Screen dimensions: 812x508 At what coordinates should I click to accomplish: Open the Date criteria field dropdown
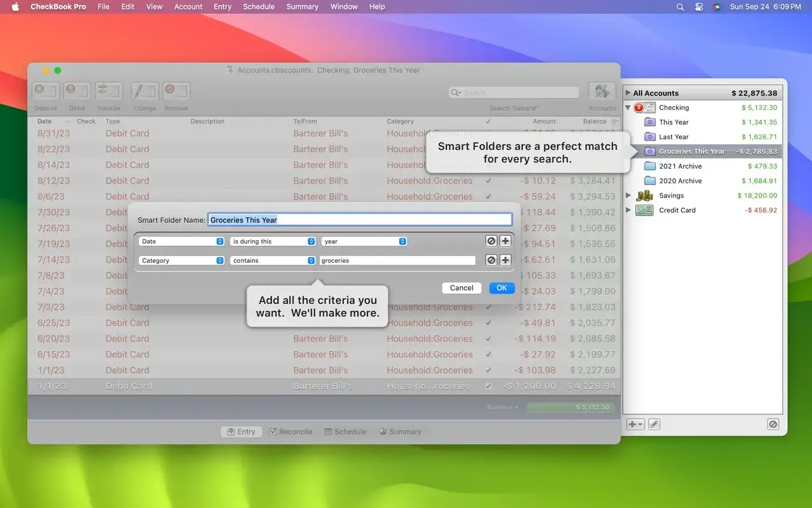181,241
